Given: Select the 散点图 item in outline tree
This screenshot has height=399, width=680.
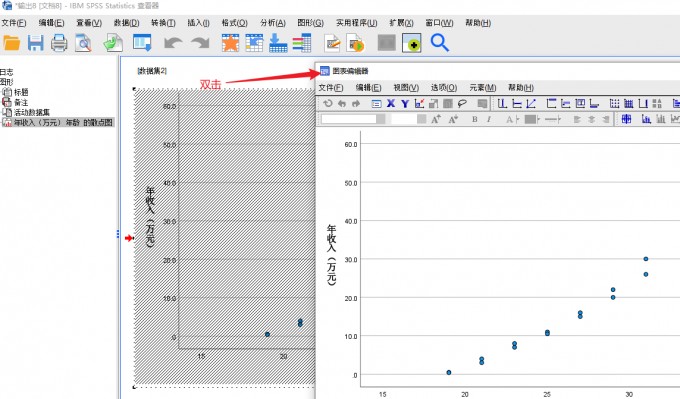Looking at the screenshot, I should pos(63,123).
